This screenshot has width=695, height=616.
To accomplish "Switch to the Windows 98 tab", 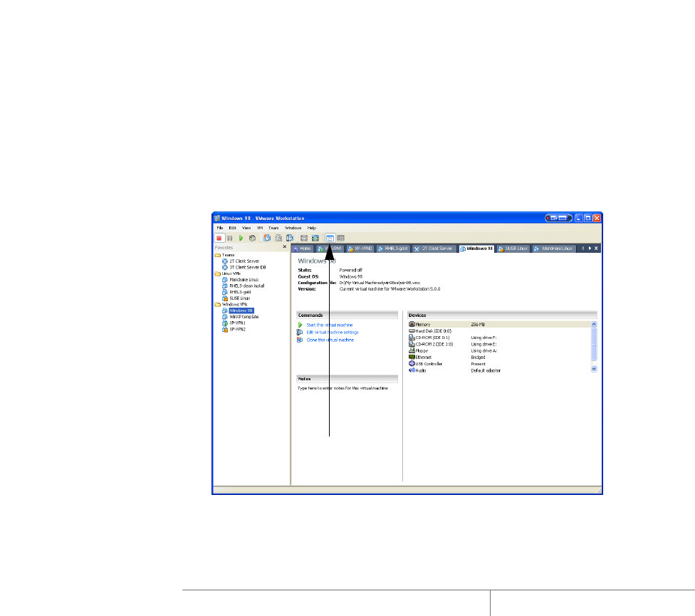I will pyautogui.click(x=476, y=249).
